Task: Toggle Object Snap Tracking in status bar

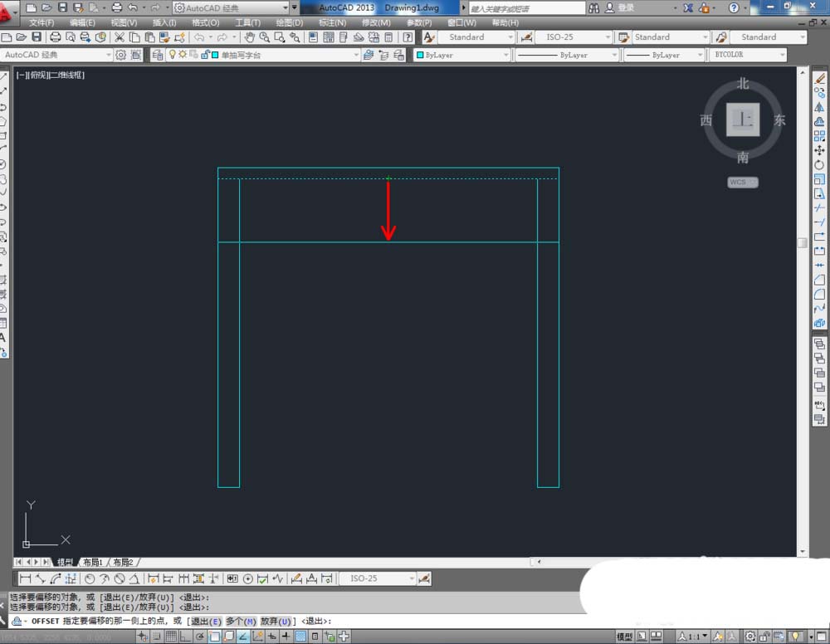Action: click(243, 636)
